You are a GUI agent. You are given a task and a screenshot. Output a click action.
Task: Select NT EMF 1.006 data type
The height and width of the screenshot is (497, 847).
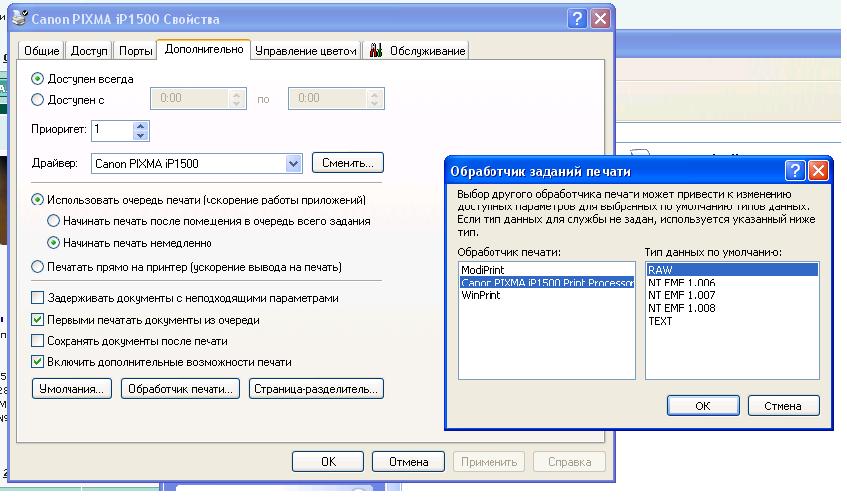click(x=732, y=283)
